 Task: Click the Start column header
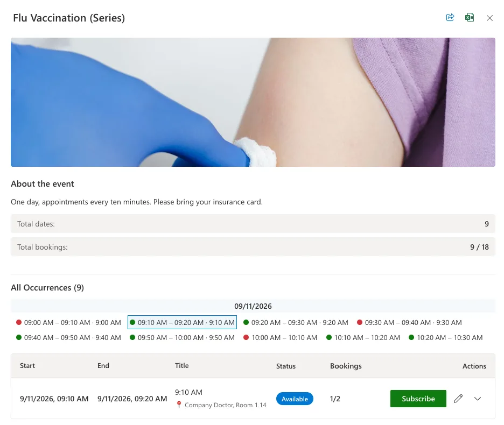click(x=27, y=366)
